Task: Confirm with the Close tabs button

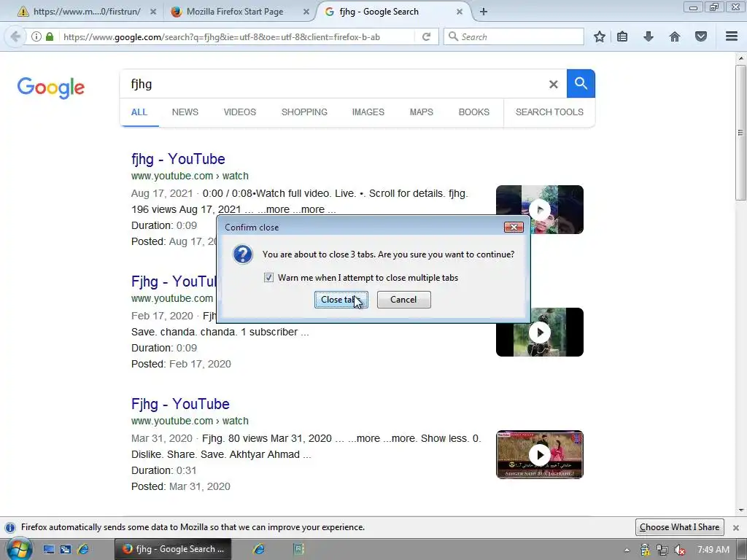Action: 341,300
